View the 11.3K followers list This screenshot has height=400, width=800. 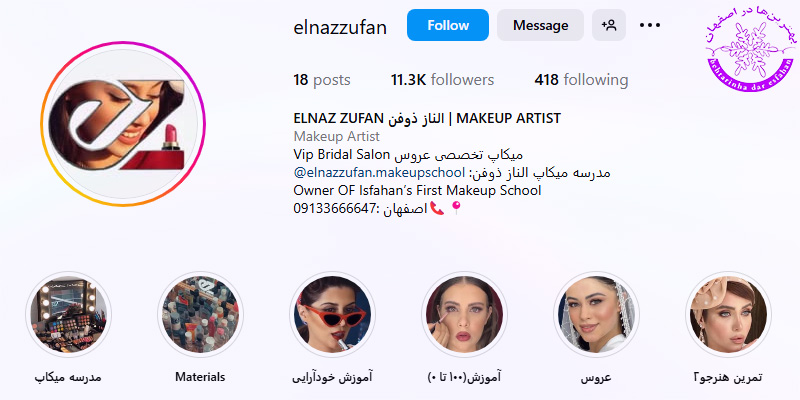[442, 80]
